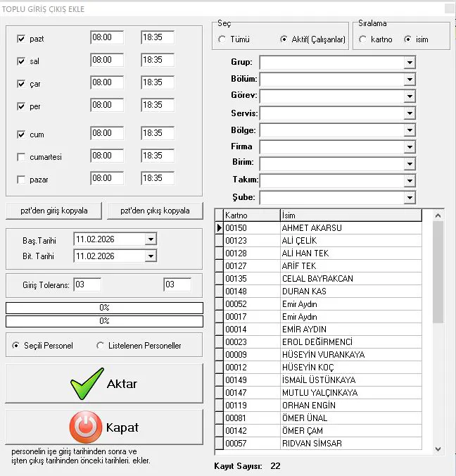Screen dimensions: 456x476
Task: Sort the list by kartno radio button
Action: [x=363, y=39]
